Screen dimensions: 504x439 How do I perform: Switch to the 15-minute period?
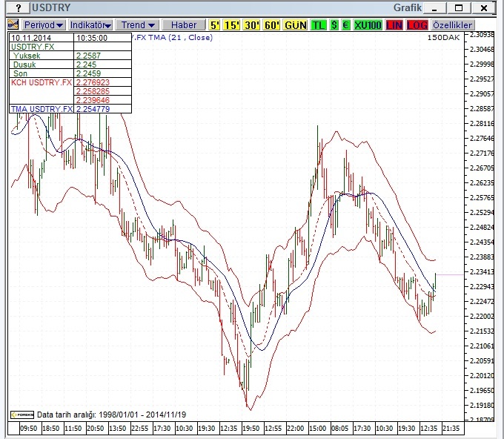232,24
